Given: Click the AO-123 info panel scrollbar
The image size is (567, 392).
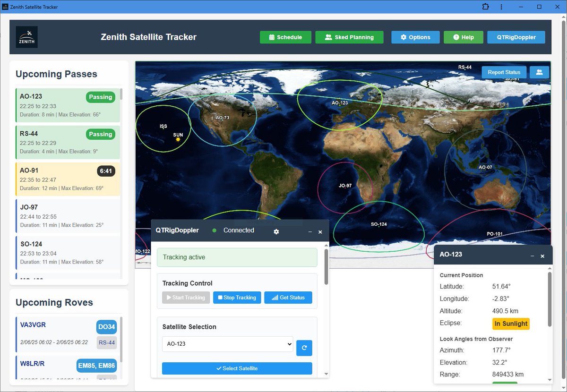Looking at the screenshot, I should [550, 299].
